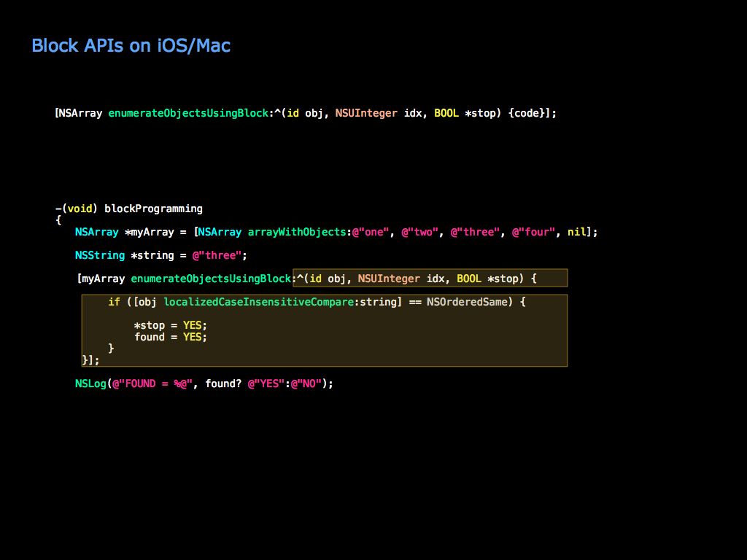Click the slide title Block APIs on iOS/Mac

click(131, 45)
